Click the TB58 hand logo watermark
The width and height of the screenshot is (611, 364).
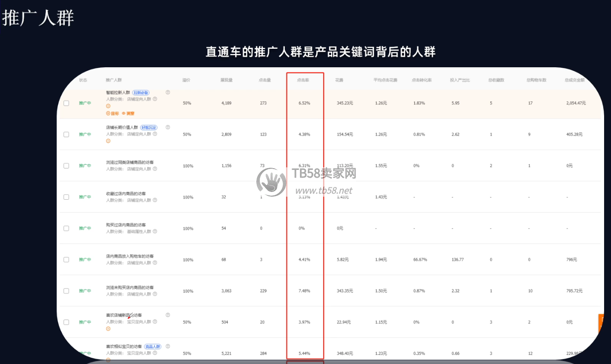tap(271, 182)
